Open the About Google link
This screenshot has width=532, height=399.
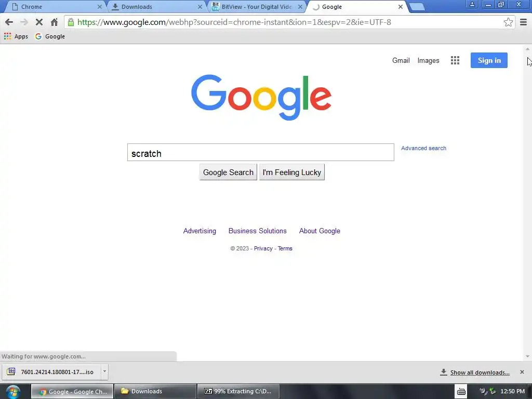tap(320, 231)
